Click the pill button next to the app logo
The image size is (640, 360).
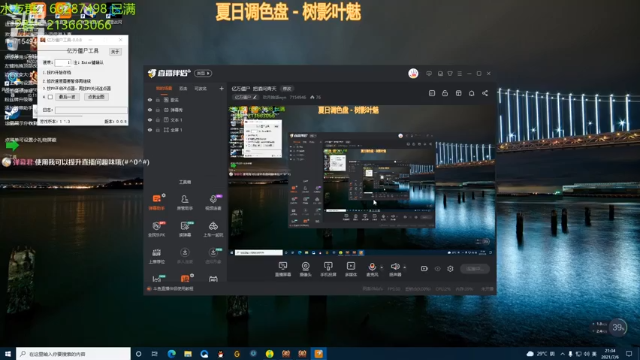tap(203, 73)
